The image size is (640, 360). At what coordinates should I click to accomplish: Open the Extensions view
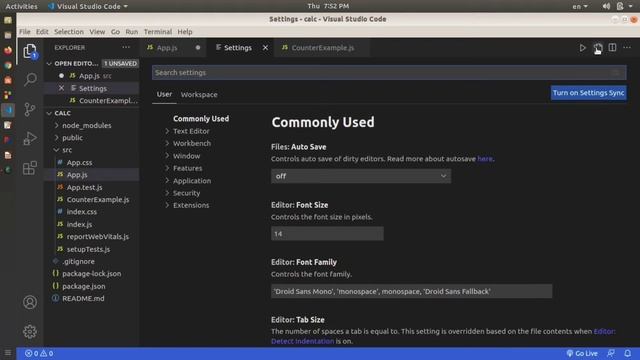30,167
